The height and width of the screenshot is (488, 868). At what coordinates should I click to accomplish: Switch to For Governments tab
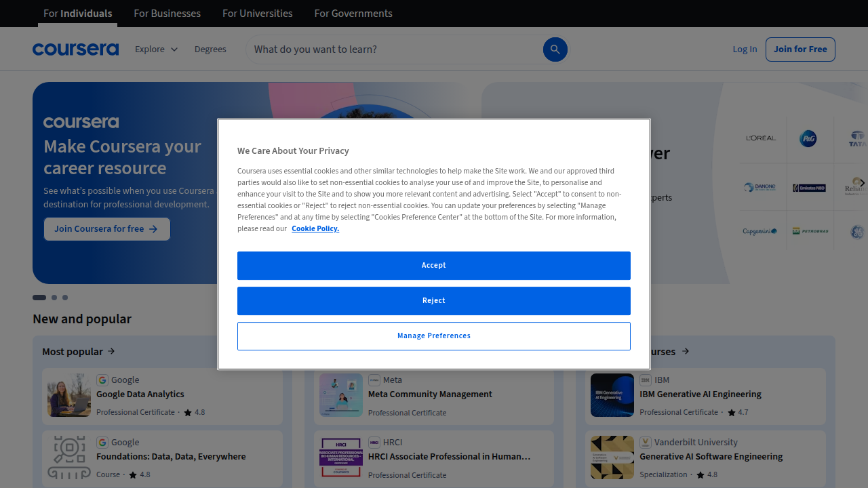pos(353,14)
